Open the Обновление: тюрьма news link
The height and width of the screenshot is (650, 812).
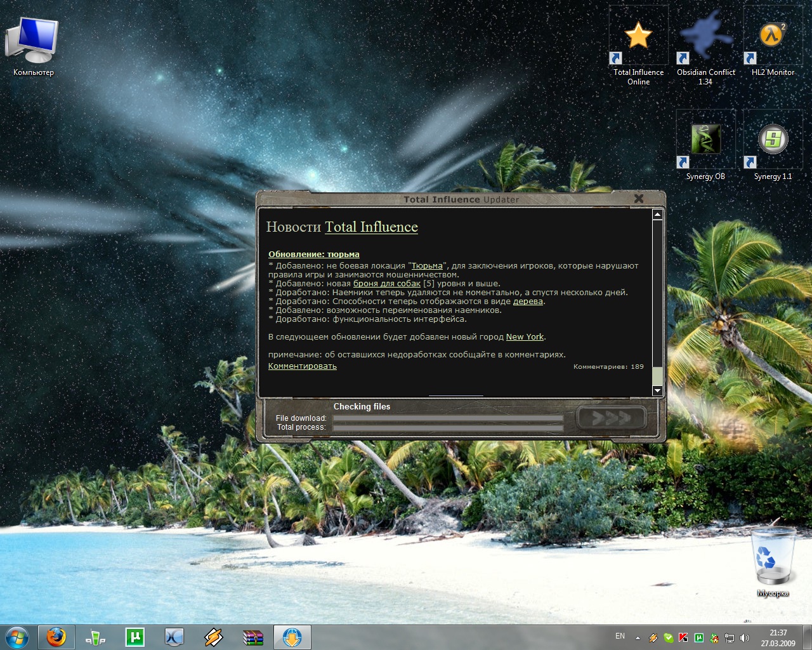pyautogui.click(x=314, y=254)
